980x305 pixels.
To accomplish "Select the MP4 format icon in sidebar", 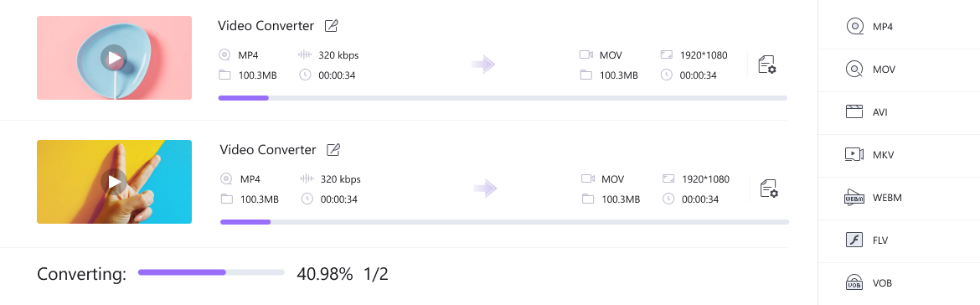I will 854,27.
